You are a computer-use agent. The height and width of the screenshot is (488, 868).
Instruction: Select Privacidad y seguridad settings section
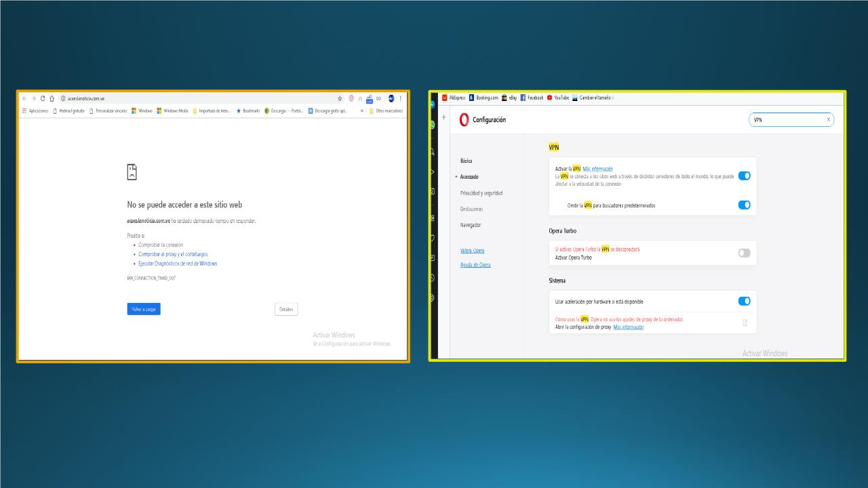pyautogui.click(x=481, y=193)
